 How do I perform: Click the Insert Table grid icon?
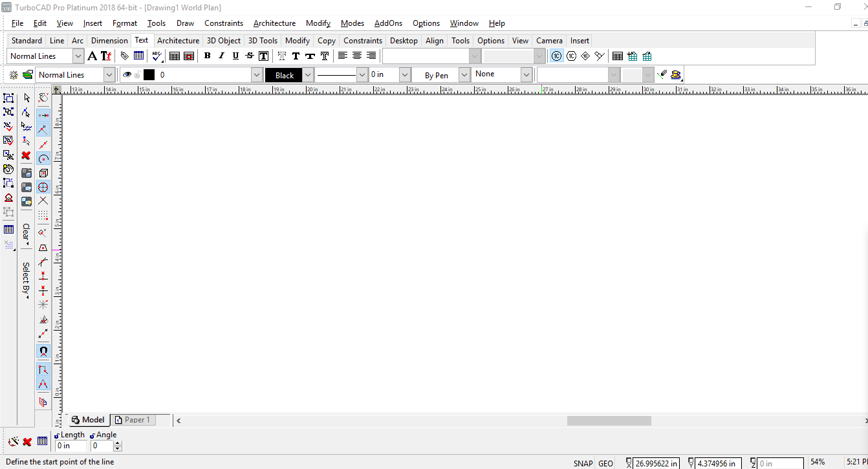(175, 56)
